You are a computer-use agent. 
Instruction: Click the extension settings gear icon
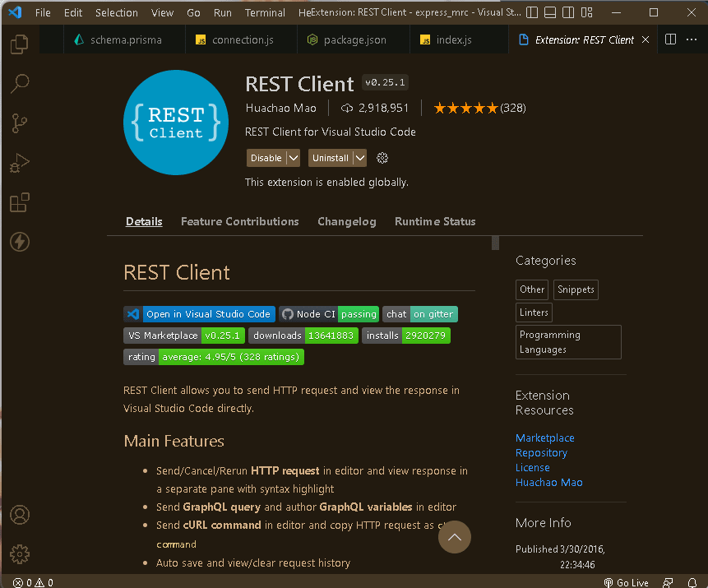(382, 158)
